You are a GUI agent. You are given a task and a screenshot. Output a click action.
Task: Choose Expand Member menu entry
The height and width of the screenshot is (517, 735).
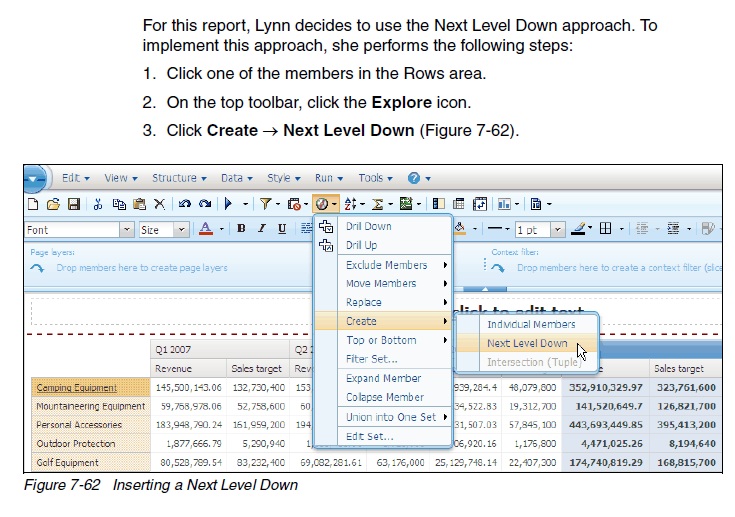[x=383, y=378]
